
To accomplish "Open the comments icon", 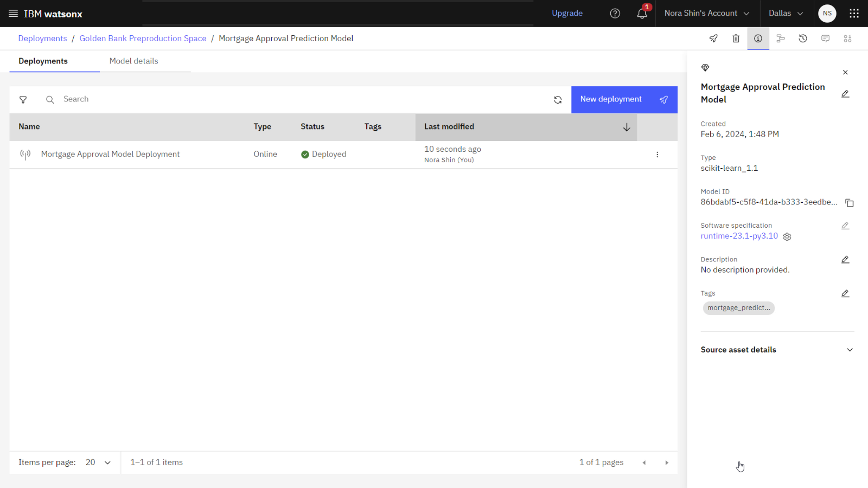I will tap(825, 38).
